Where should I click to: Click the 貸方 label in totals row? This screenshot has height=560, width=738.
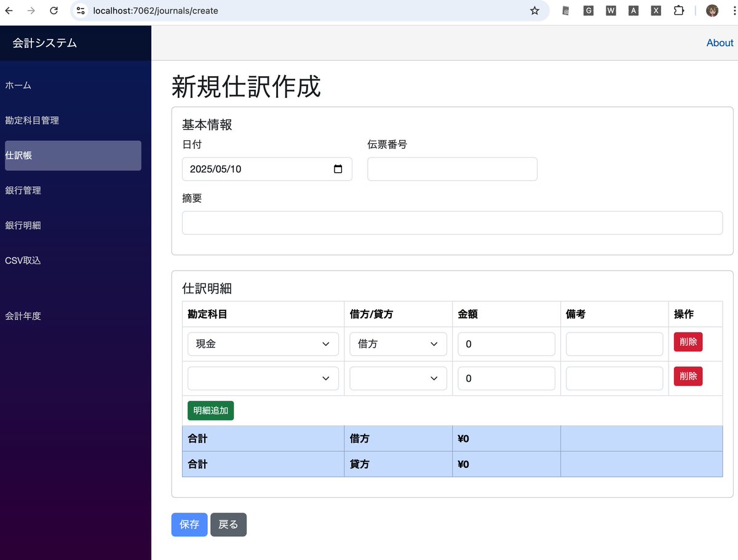pyautogui.click(x=360, y=464)
